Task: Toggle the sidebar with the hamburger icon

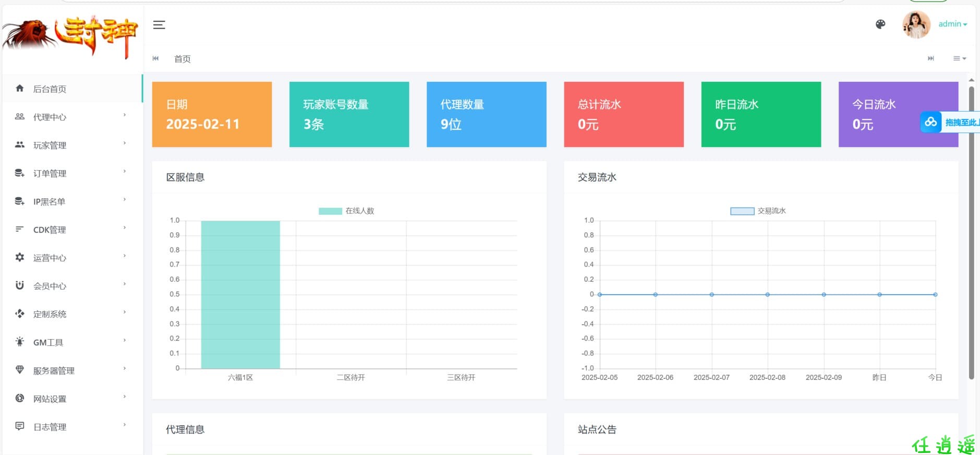Action: [159, 25]
